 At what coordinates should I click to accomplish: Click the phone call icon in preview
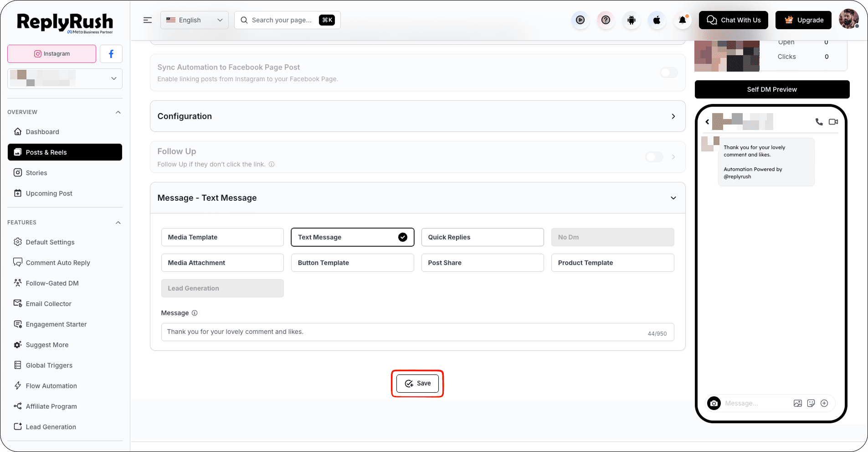(x=819, y=122)
